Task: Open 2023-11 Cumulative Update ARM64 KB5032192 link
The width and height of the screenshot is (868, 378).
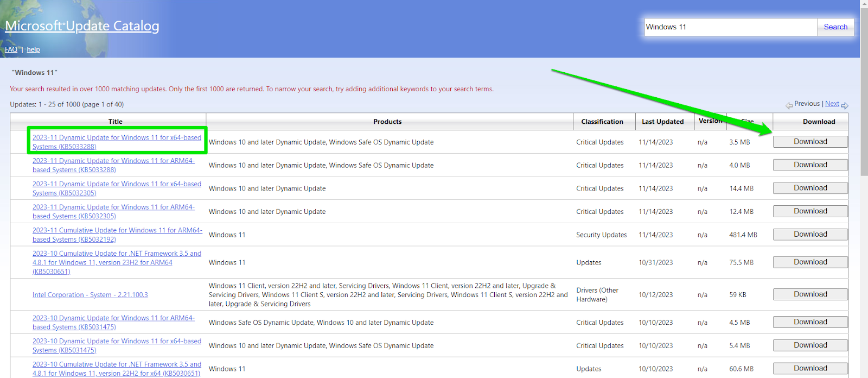Action: pyautogui.click(x=117, y=235)
